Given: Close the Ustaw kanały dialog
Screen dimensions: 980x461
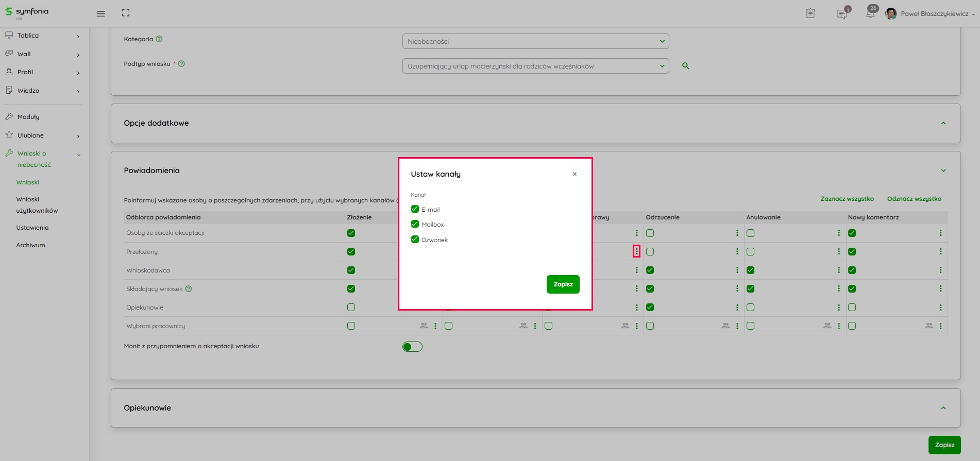Looking at the screenshot, I should coord(575,174).
